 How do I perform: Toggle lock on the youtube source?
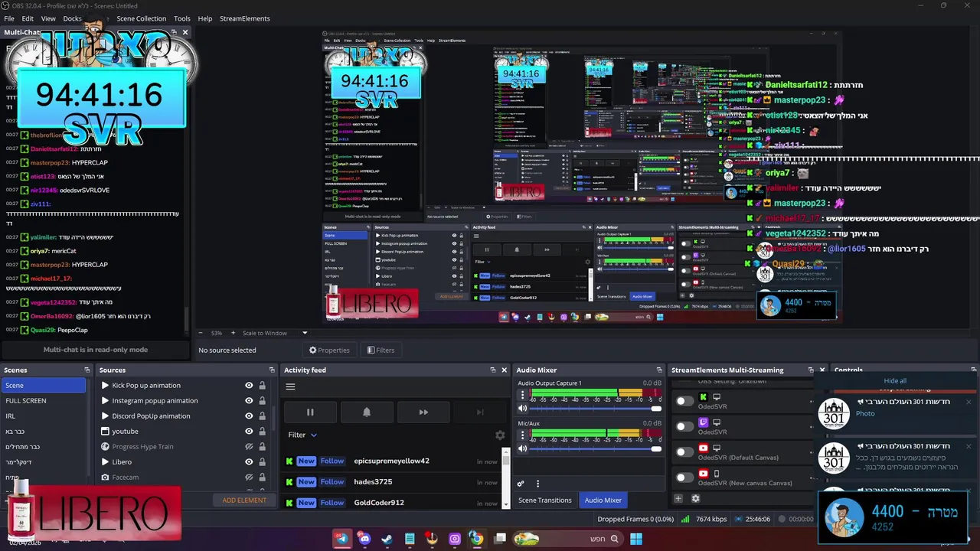(262, 432)
